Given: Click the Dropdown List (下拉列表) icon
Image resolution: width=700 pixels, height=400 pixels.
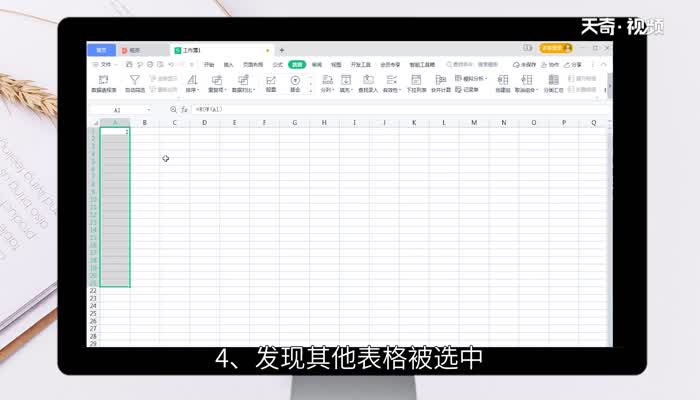Looking at the screenshot, I should [x=416, y=80].
